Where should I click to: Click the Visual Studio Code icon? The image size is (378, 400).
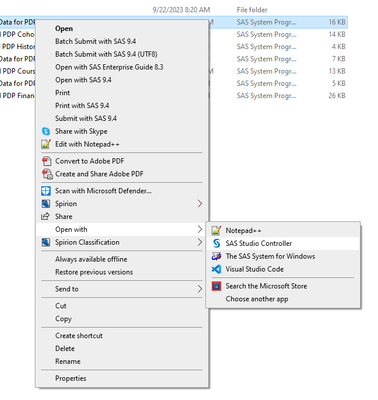pyautogui.click(x=216, y=269)
